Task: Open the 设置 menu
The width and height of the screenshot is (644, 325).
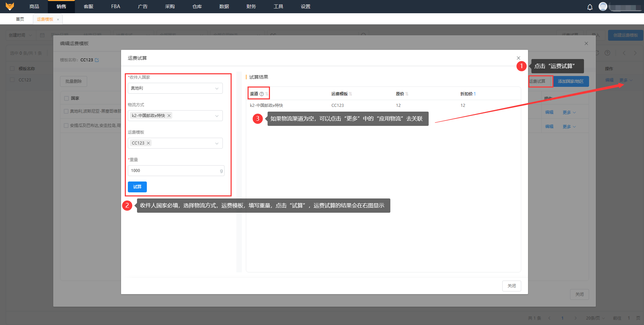Action: coord(306,6)
